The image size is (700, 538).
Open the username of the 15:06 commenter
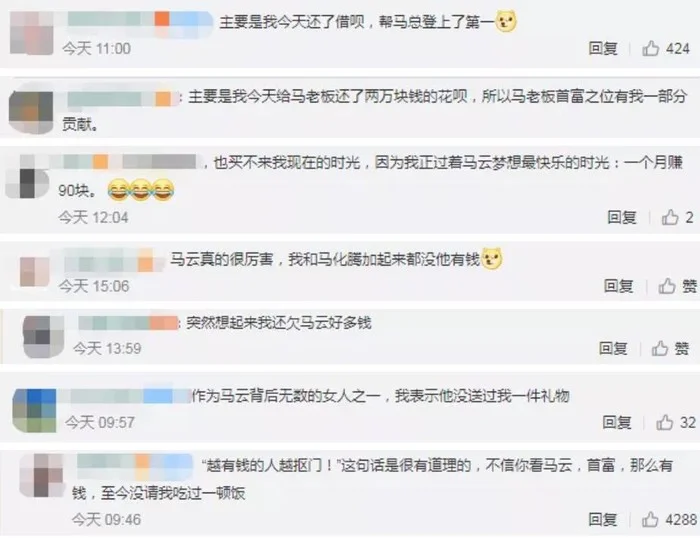(x=109, y=260)
